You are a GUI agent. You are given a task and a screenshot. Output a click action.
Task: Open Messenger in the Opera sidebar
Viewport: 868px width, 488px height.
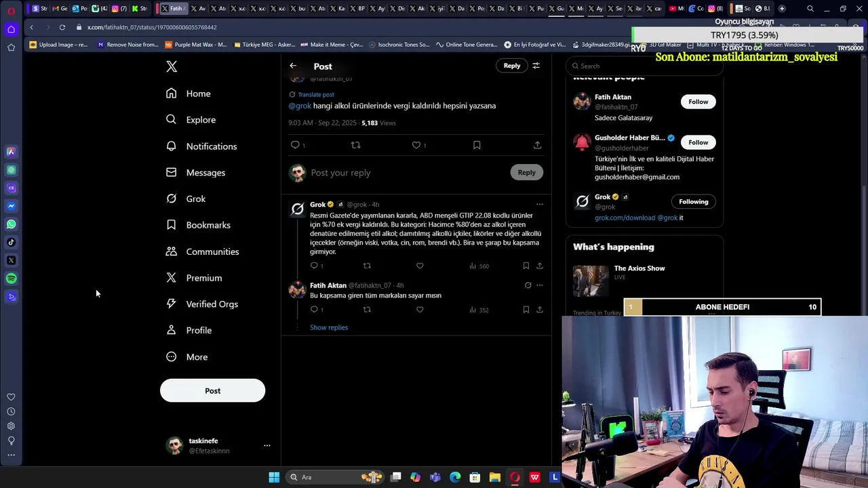pos(11,206)
